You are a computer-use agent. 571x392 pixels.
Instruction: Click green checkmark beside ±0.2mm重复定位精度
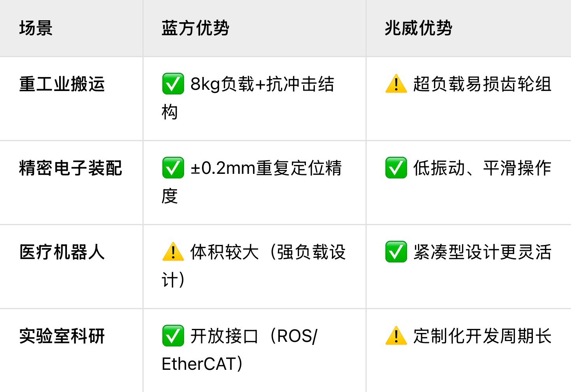(x=173, y=168)
